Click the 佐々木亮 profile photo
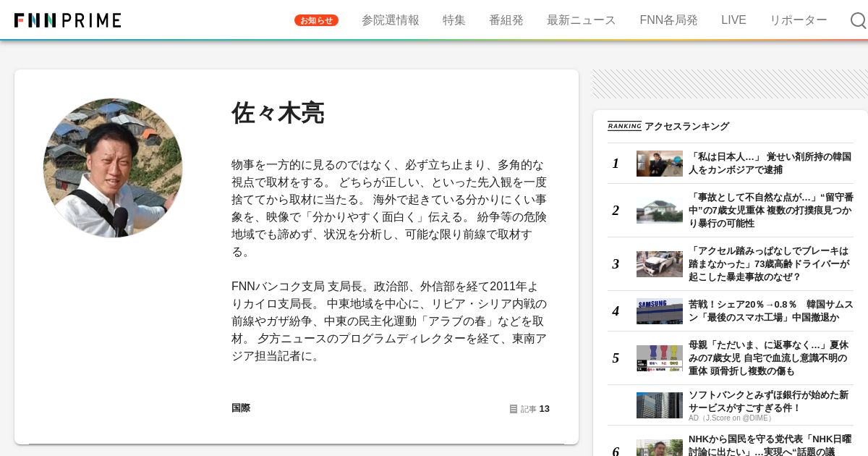This screenshot has height=456, width=868. [x=113, y=168]
